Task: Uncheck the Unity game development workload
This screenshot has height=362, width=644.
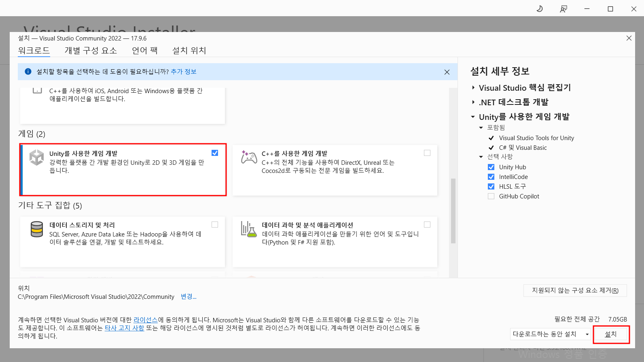Action: click(x=215, y=153)
